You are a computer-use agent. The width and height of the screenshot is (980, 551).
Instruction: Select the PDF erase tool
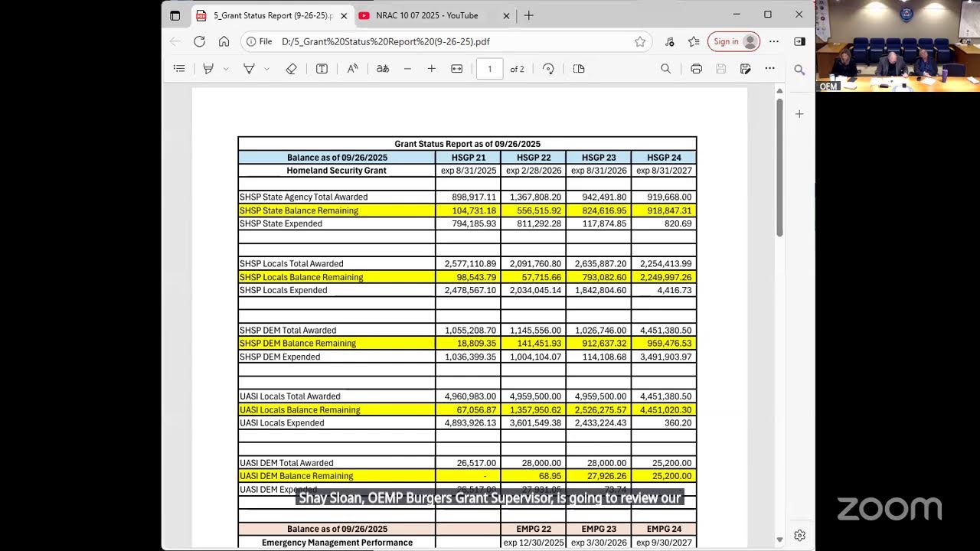pyautogui.click(x=291, y=69)
